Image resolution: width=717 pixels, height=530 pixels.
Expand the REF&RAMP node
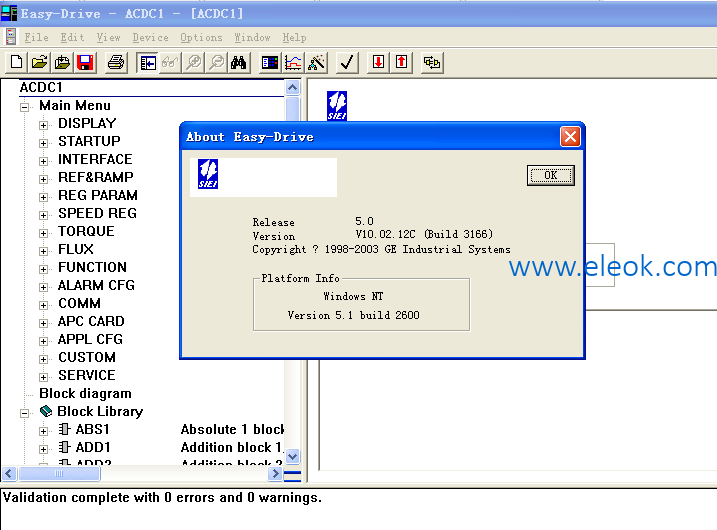43,179
